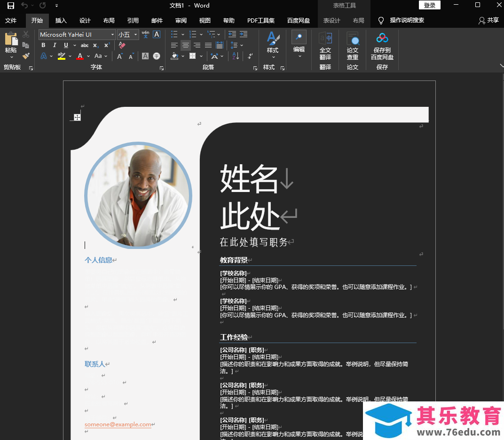The width and height of the screenshot is (504, 440).
Task: Click the phonetic guide (wén) icon
Action: 145,34
